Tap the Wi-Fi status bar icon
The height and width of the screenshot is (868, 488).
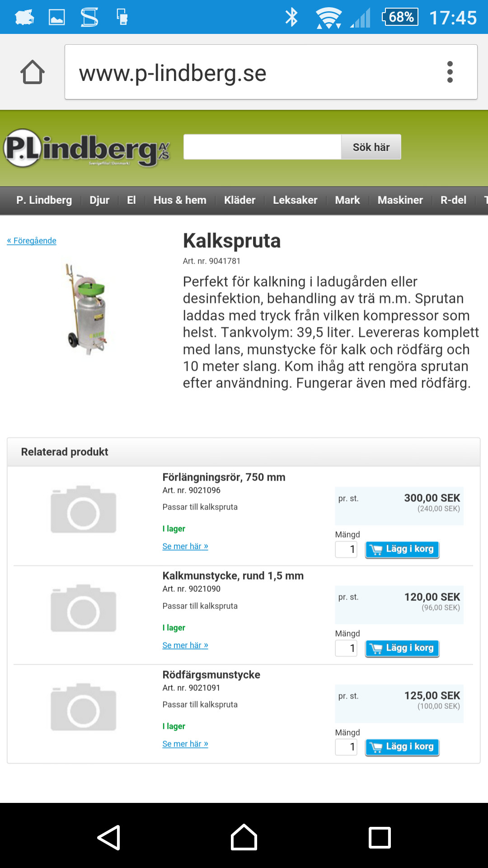click(328, 18)
